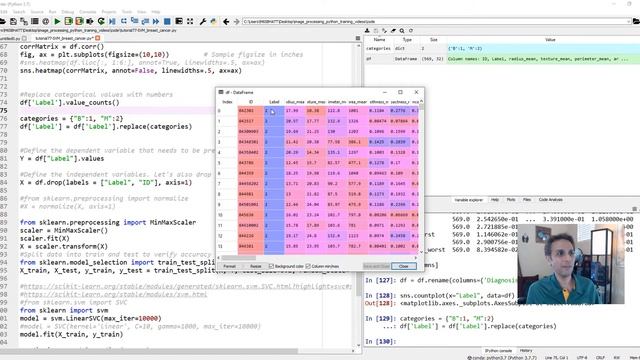The image size is (640, 360).
Task: Open the Debug menu
Action: pos(68,12)
